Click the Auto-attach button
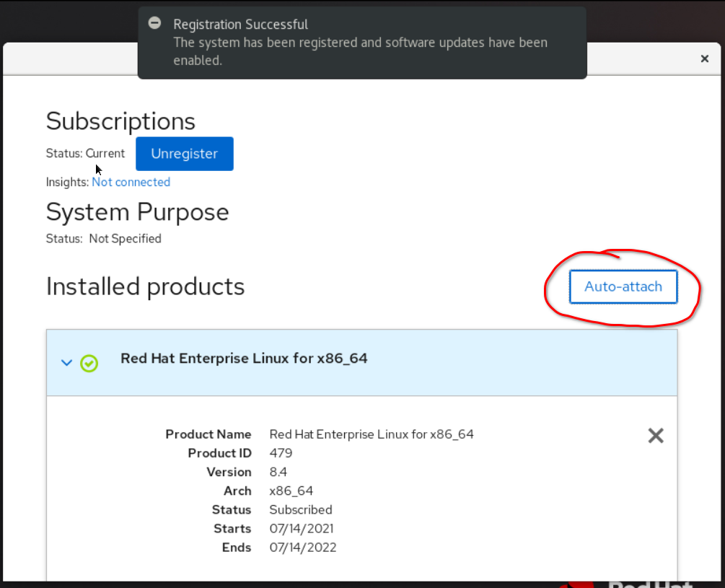 (623, 286)
